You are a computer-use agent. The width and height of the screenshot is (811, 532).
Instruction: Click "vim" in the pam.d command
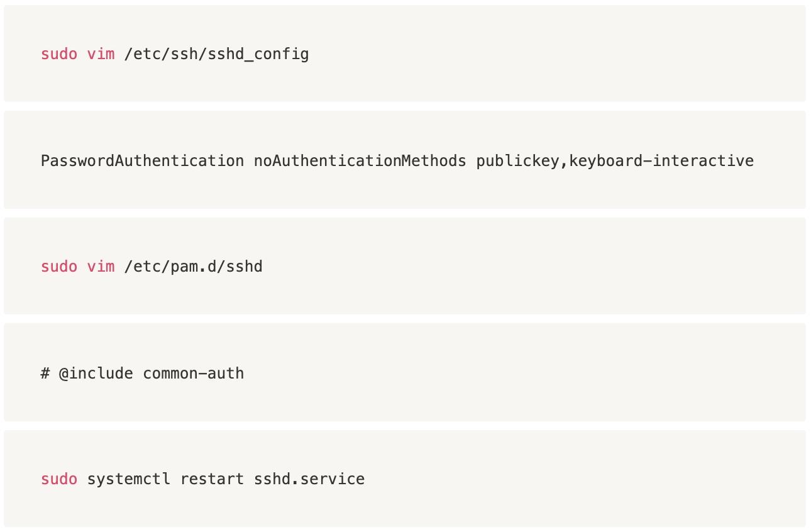coord(101,267)
